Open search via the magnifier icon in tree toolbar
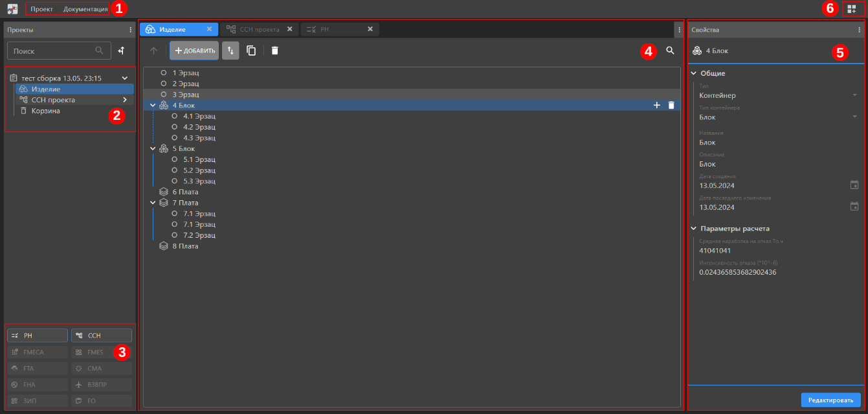The height and width of the screenshot is (414, 868). click(x=670, y=50)
